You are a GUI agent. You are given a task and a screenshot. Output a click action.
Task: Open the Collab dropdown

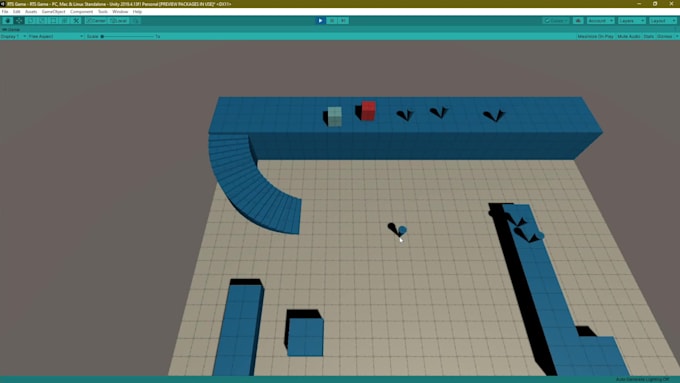click(556, 21)
